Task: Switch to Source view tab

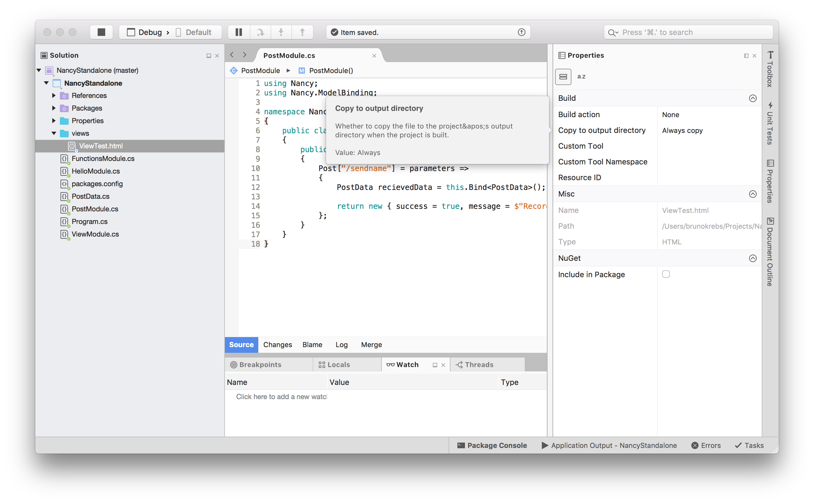Action: tap(241, 345)
